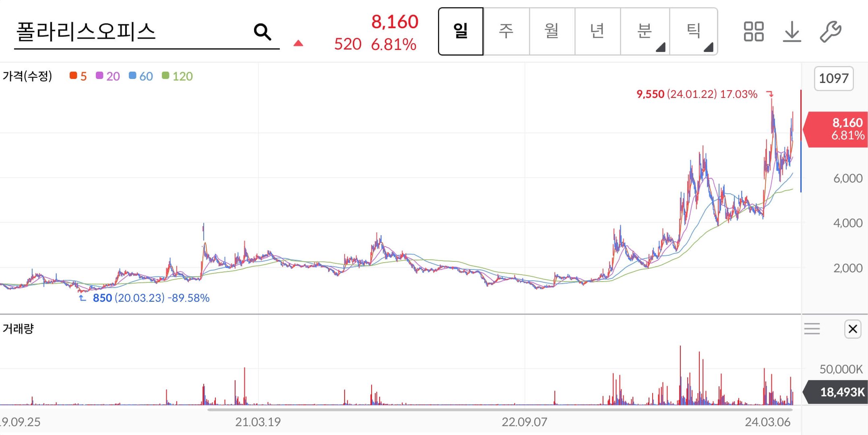Open the grid layout icon
868x435 pixels.
point(753,31)
